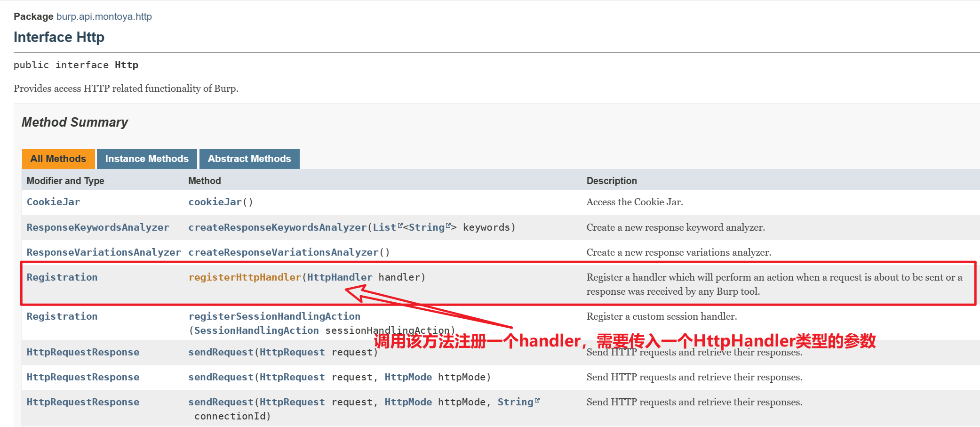The image size is (980, 427).
Task: Open Registration type in registerHttpHandler row
Action: coord(62,277)
